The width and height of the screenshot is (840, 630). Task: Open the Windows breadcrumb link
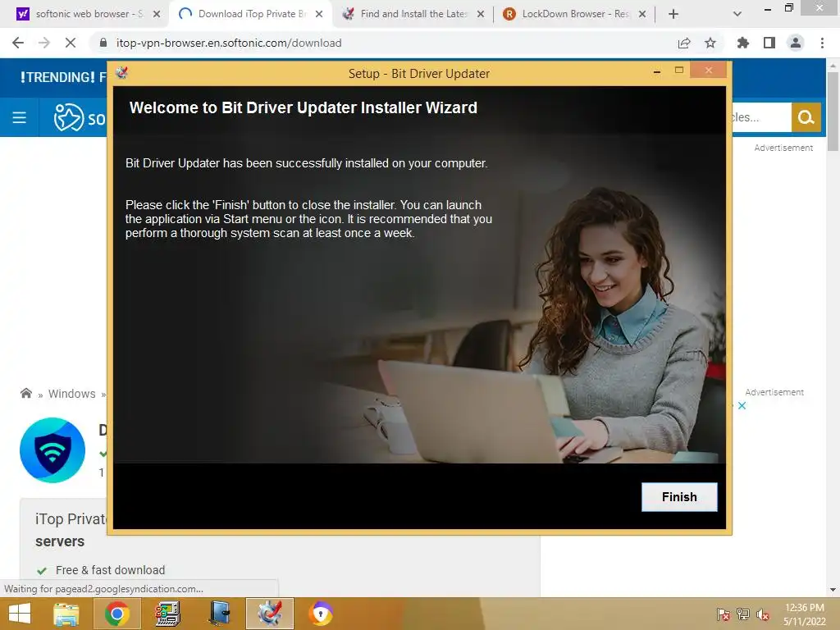72,394
